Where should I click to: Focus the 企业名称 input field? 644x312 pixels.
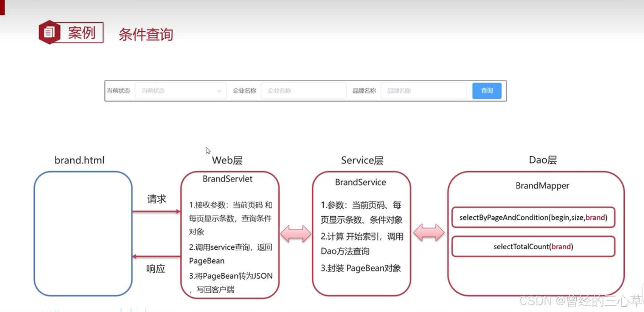click(303, 91)
